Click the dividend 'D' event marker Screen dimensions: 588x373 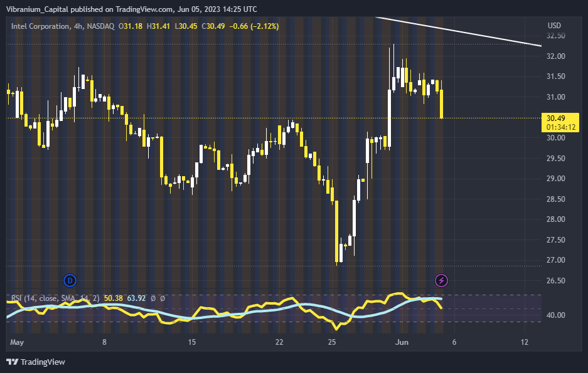(70, 280)
